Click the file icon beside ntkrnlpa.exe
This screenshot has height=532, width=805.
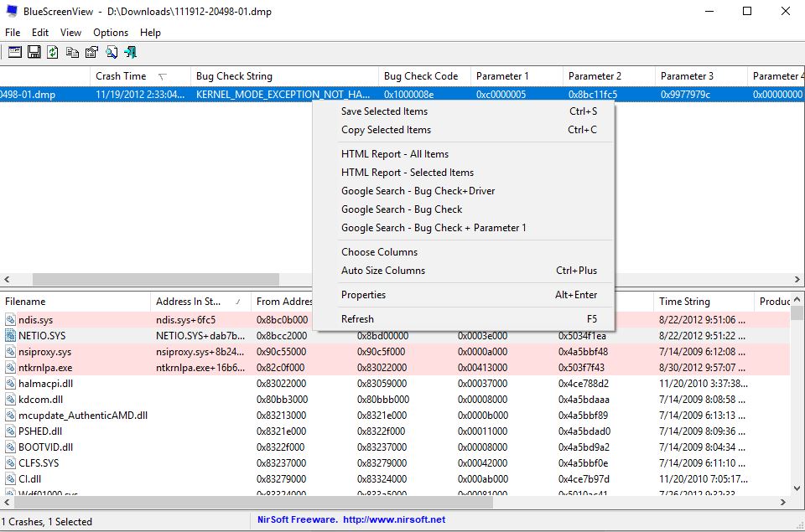click(x=10, y=367)
